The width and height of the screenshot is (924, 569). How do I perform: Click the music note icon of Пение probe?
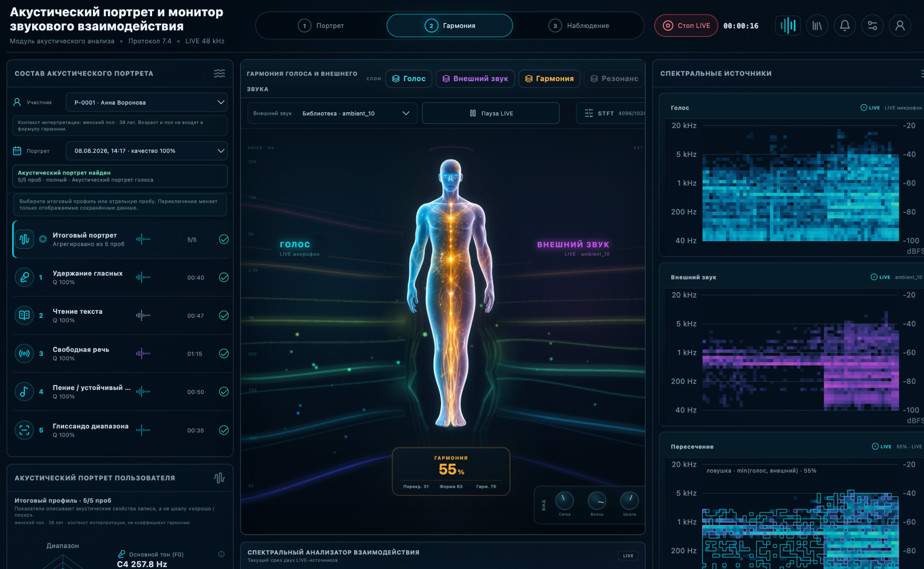pos(24,391)
